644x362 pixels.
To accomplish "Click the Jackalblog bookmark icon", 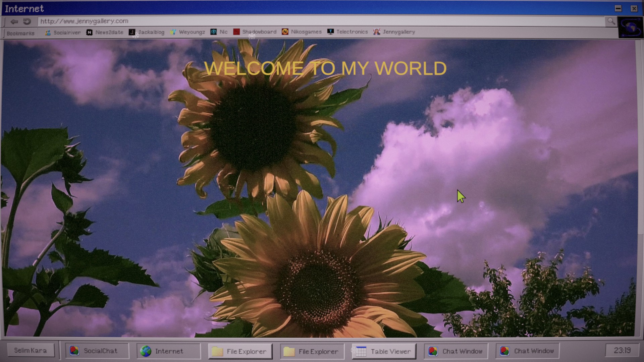I will pyautogui.click(x=132, y=32).
